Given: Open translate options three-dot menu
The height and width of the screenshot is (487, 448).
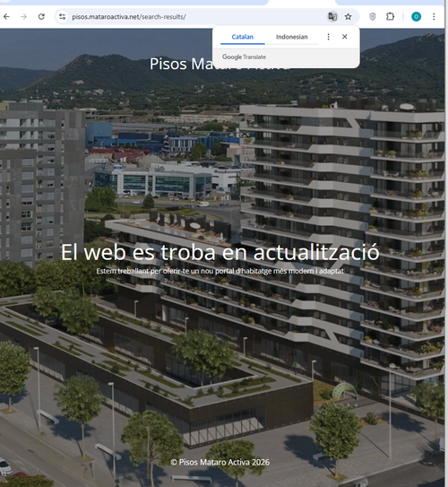Looking at the screenshot, I should coord(328,37).
